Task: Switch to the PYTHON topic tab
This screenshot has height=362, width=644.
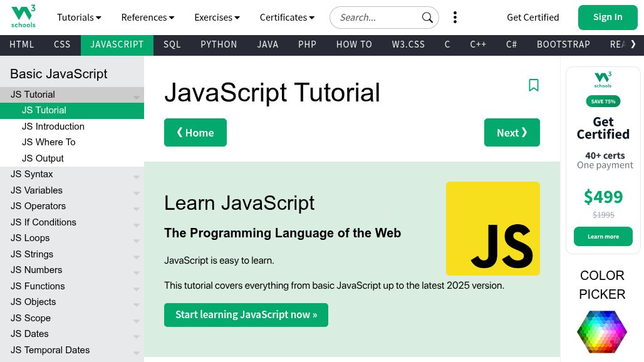Action: (x=219, y=44)
